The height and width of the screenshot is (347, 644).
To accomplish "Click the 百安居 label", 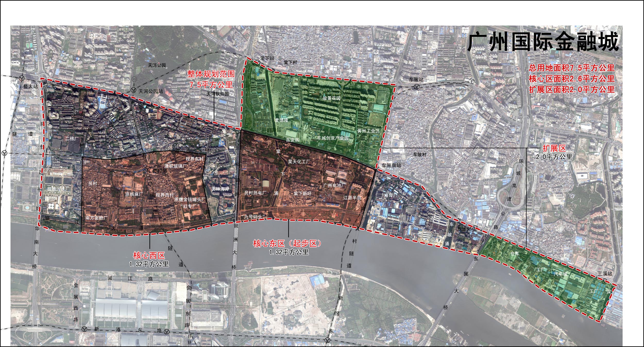I will pos(292,140).
